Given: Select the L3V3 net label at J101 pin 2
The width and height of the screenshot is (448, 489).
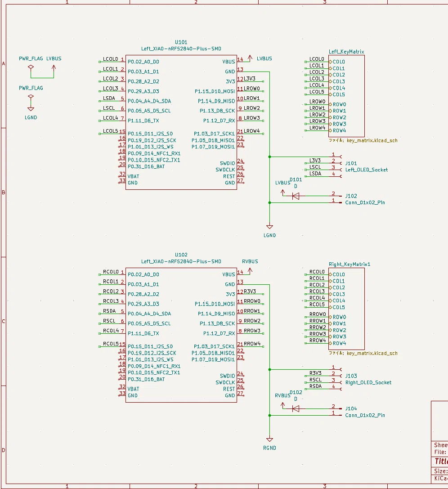Looking at the screenshot, I should click(315, 161).
